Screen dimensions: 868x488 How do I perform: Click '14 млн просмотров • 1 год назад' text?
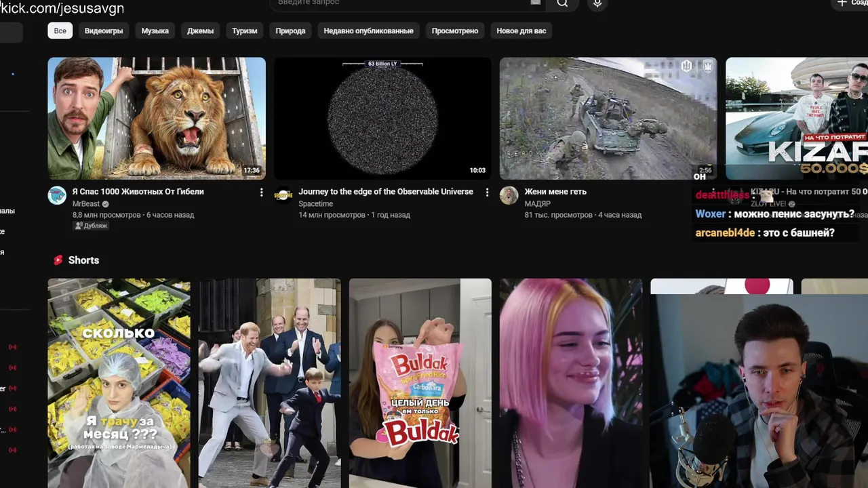pyautogui.click(x=354, y=215)
